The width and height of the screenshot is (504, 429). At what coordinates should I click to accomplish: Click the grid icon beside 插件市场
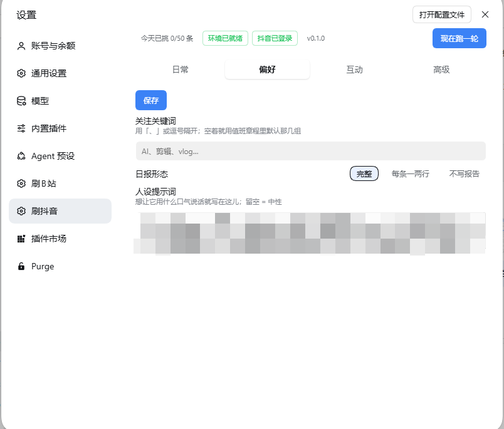point(21,239)
